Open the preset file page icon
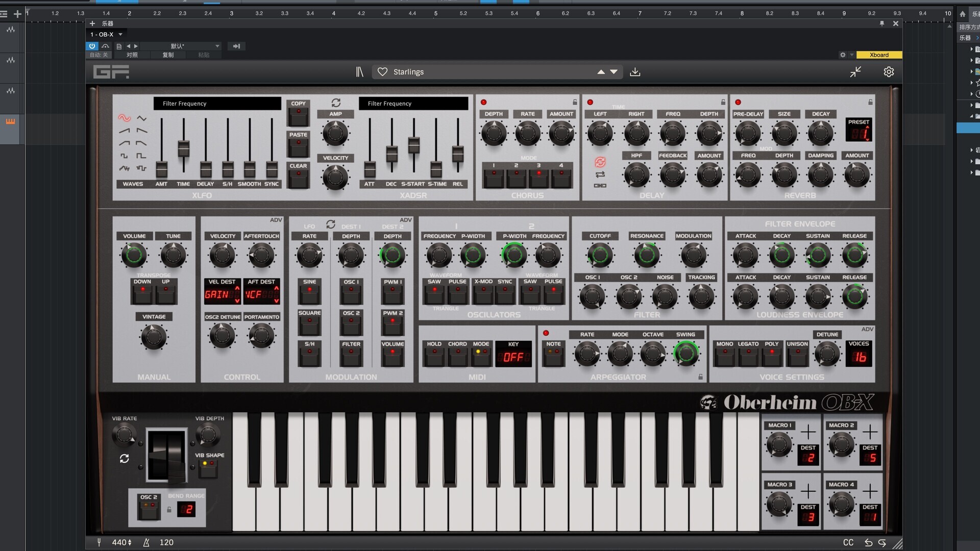 tap(119, 46)
